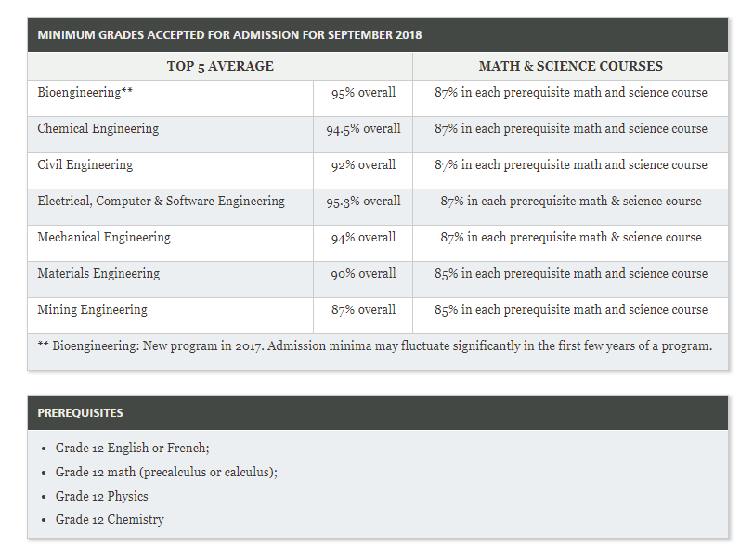This screenshot has height=560, width=754.
Task: Click the Materials Engineering program name
Action: (98, 274)
